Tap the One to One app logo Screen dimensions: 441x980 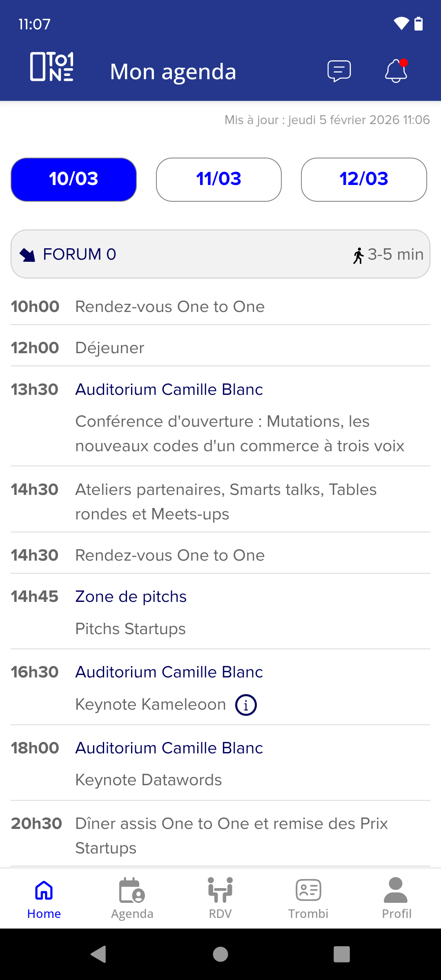pos(52,67)
